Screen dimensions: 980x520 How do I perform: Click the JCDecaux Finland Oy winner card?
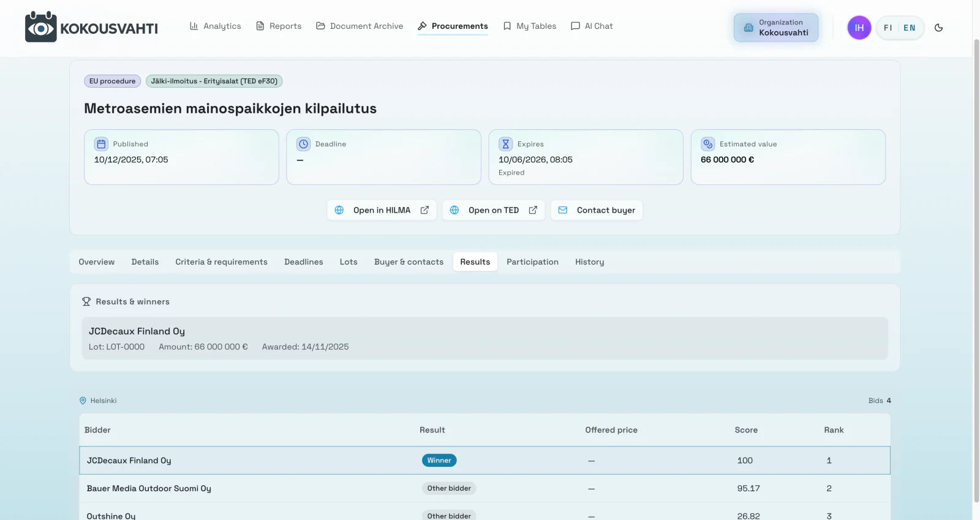pos(485,338)
